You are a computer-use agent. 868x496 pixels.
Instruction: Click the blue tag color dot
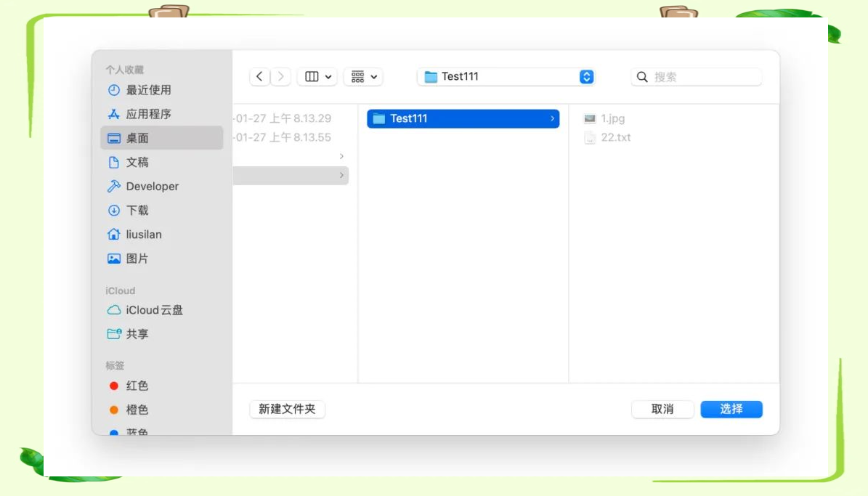113,432
